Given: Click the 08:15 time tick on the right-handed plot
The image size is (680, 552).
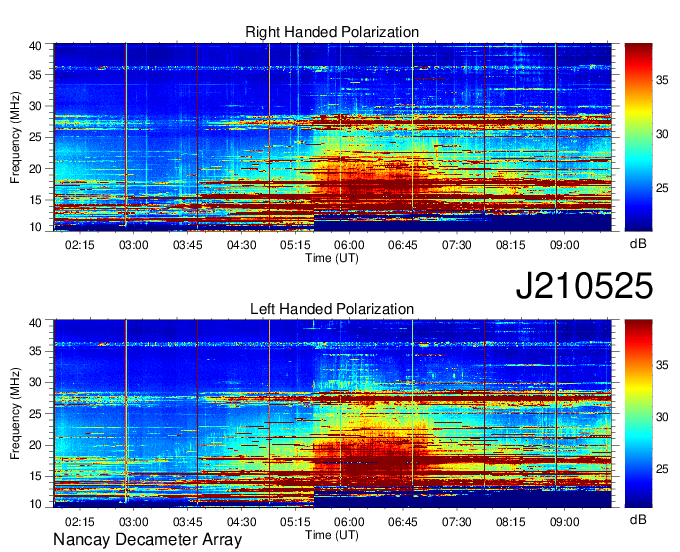Looking at the screenshot, I should pos(510,245).
